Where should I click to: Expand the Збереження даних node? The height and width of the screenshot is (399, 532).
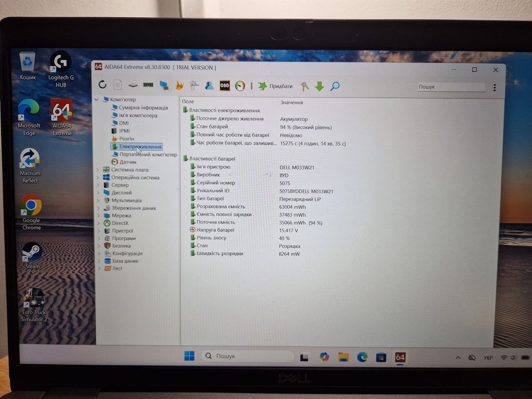tap(98, 208)
